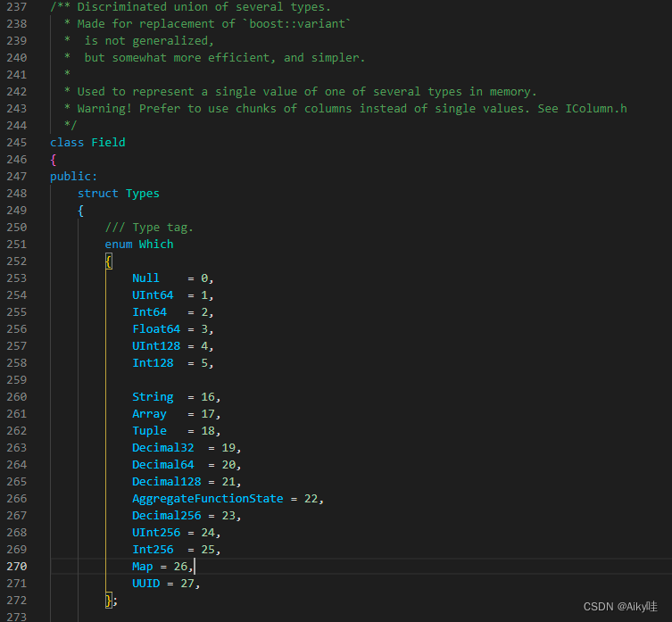
Task: Click the UUID enum member
Action: point(146,584)
